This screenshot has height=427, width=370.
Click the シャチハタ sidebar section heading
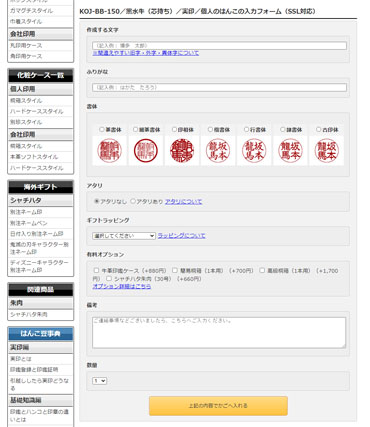click(x=40, y=201)
